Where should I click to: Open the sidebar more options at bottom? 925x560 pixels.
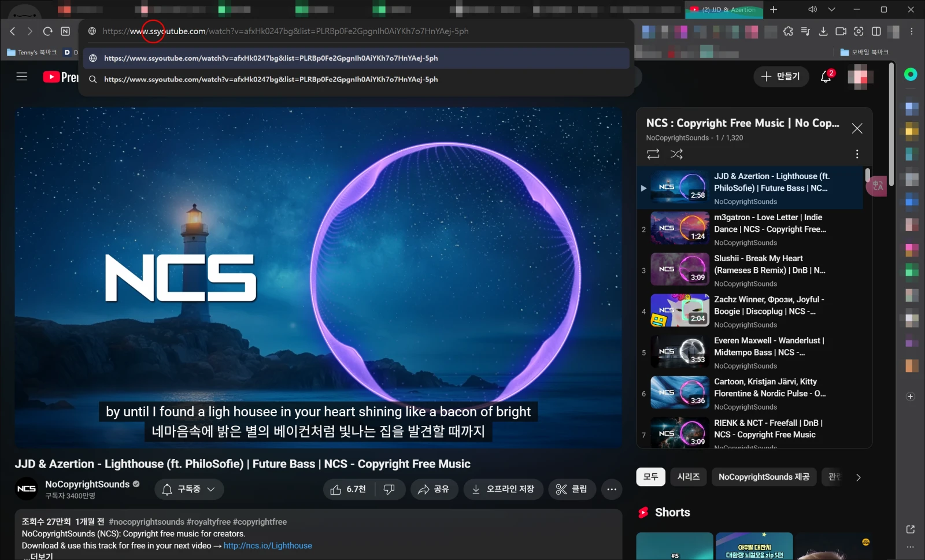(x=911, y=547)
